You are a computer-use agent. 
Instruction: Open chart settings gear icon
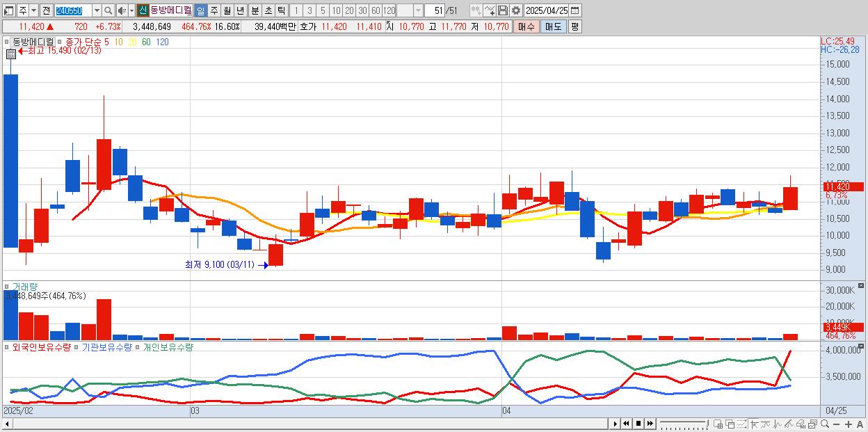[516, 10]
